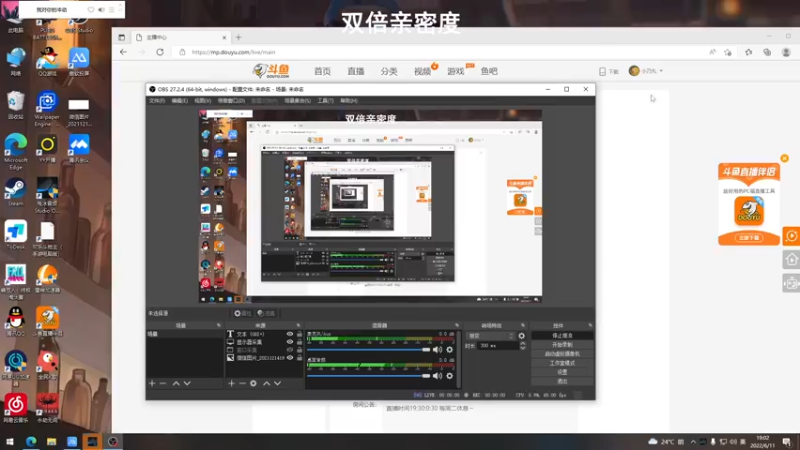This screenshot has width=800, height=450.
Task: Close the 斗鱼直播伴侣 ad popup
Action: [784, 159]
